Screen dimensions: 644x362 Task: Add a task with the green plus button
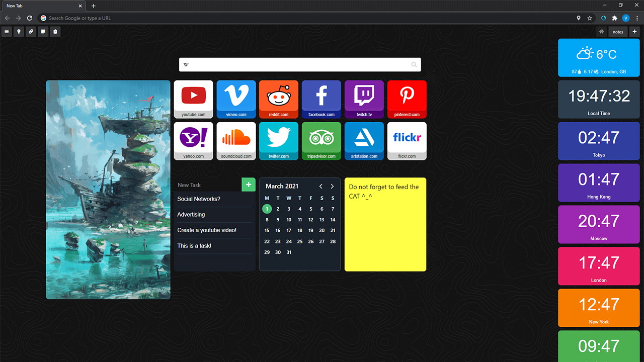[249, 185]
